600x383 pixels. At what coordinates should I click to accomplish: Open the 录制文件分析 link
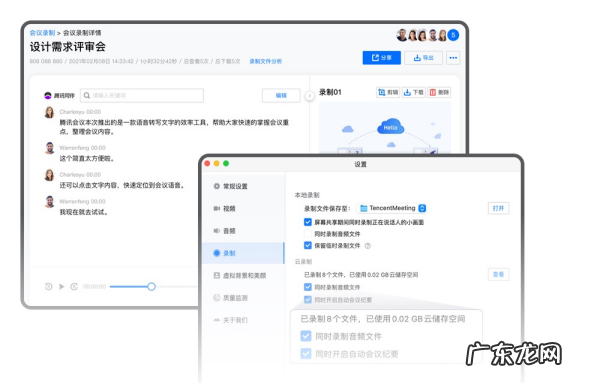click(x=266, y=61)
